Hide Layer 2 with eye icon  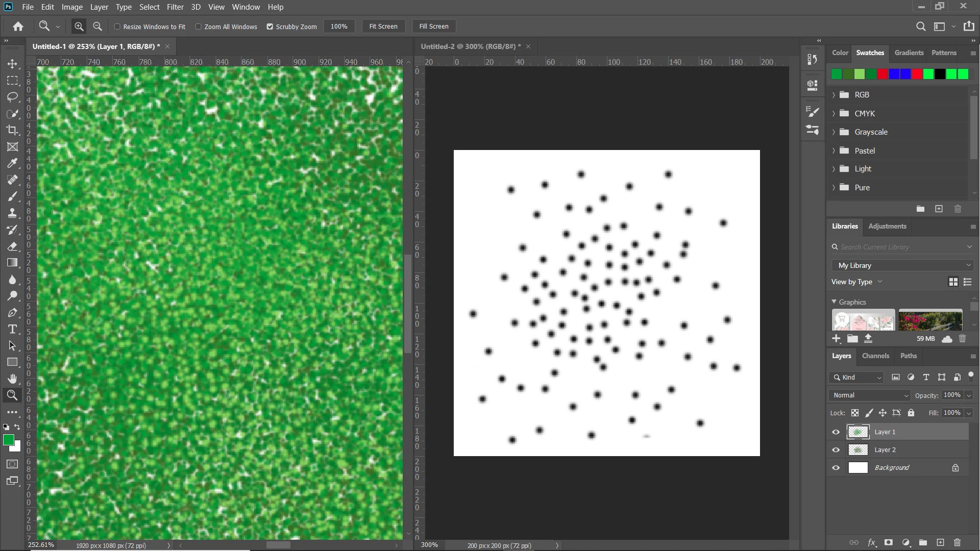[836, 450]
